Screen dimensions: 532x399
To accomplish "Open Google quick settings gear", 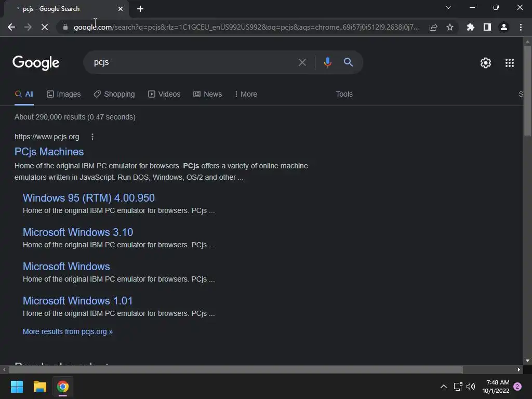I will [x=486, y=63].
